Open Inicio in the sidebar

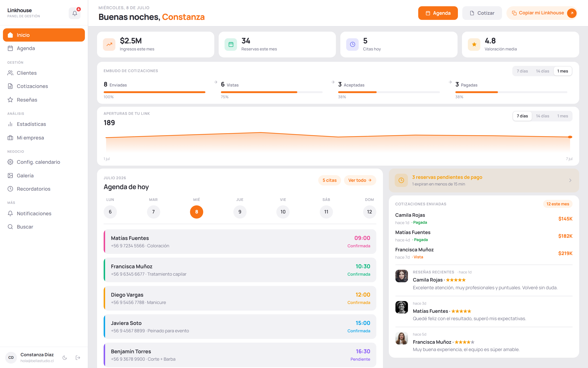click(x=44, y=35)
